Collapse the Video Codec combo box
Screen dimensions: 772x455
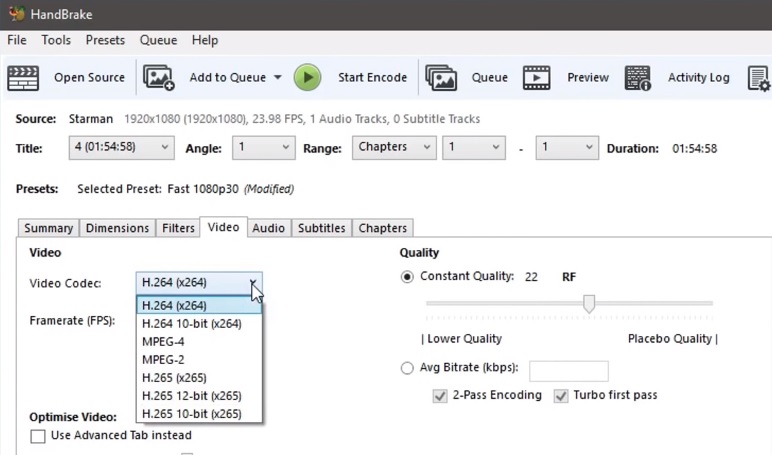point(199,283)
